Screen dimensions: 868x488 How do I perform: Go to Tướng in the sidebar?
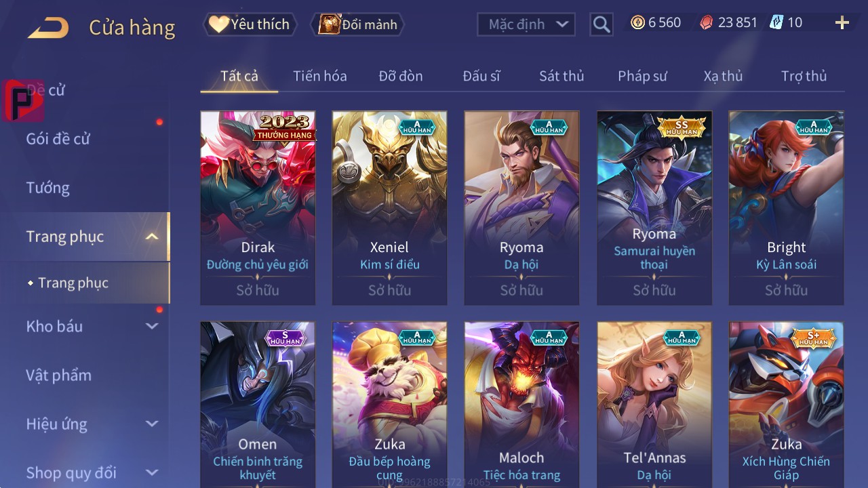tap(48, 188)
